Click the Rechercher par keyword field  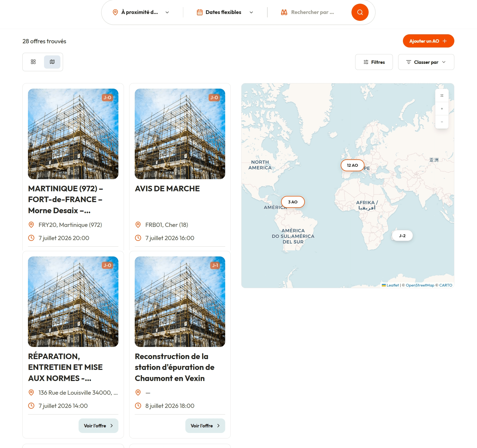[x=312, y=12]
